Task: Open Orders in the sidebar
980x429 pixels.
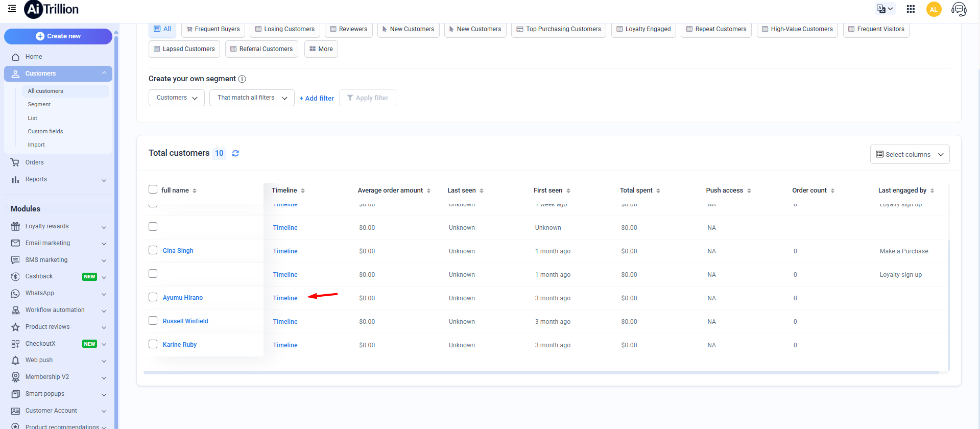Action: point(58,162)
